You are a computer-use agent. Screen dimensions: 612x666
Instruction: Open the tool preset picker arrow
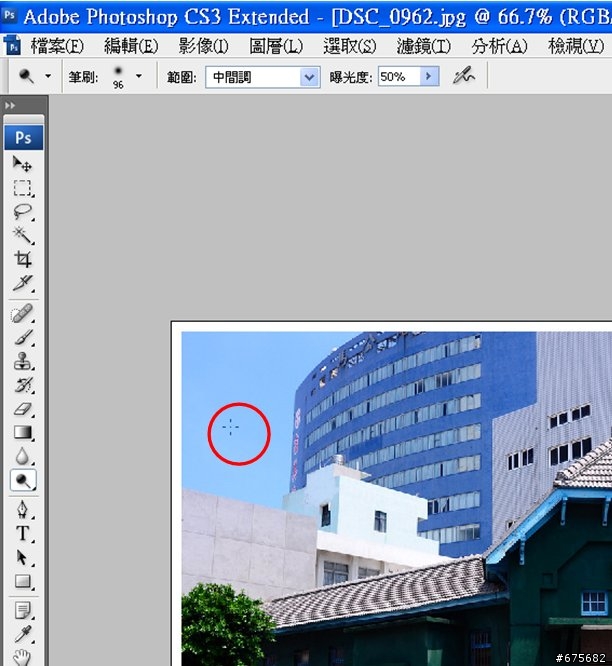click(x=48, y=76)
